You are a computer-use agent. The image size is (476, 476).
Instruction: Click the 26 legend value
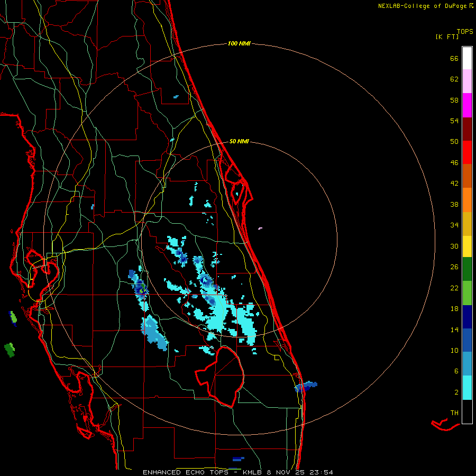454,267
